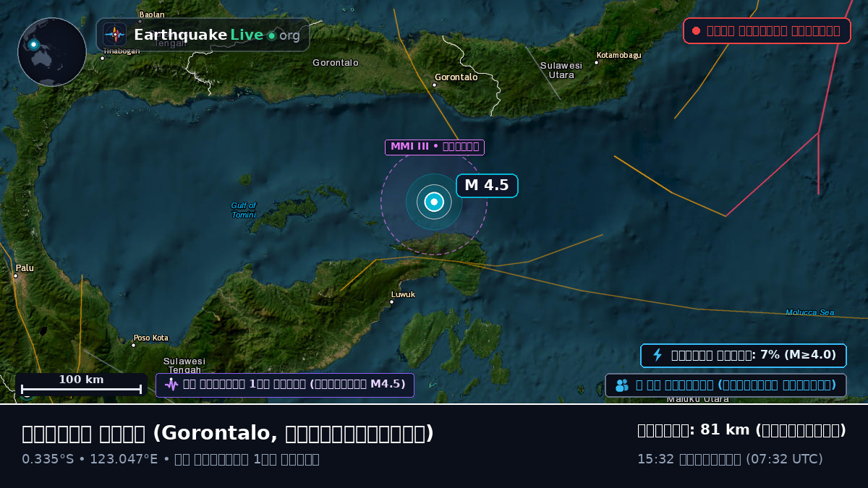Click the red dot in the top-right alert badge
This screenshot has width=868, height=488.
pyautogui.click(x=696, y=31)
